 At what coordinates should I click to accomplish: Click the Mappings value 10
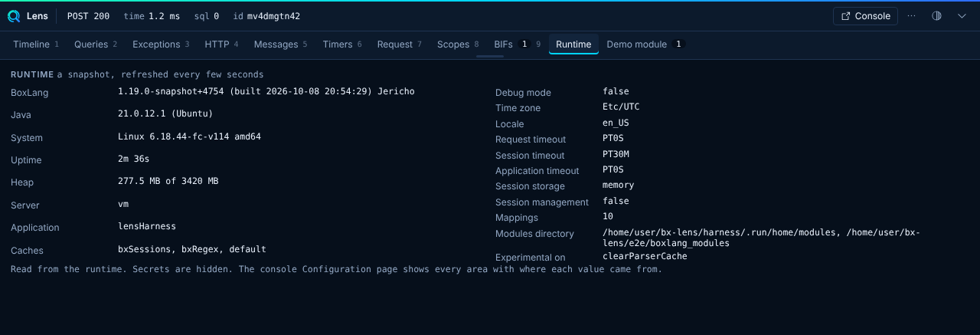pyautogui.click(x=608, y=216)
